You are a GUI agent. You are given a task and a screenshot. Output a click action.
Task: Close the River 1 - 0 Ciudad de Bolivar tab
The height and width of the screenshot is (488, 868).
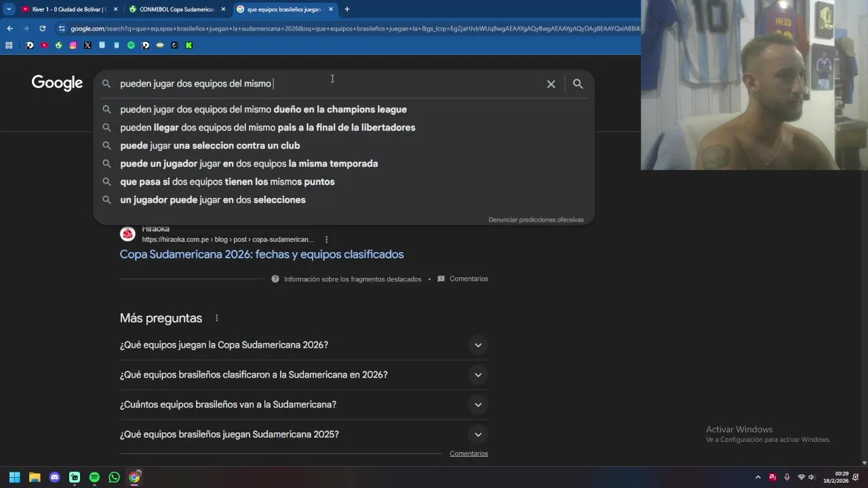tap(115, 9)
